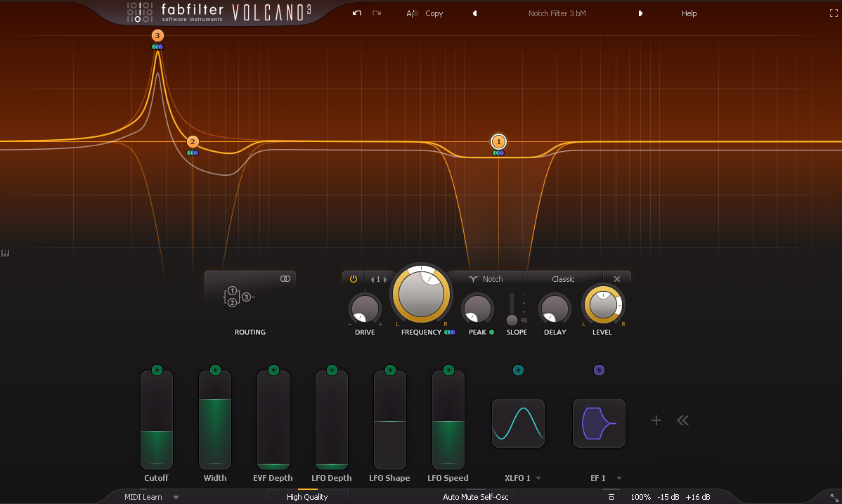Click the Cutoff slider drag source button

pos(157,370)
